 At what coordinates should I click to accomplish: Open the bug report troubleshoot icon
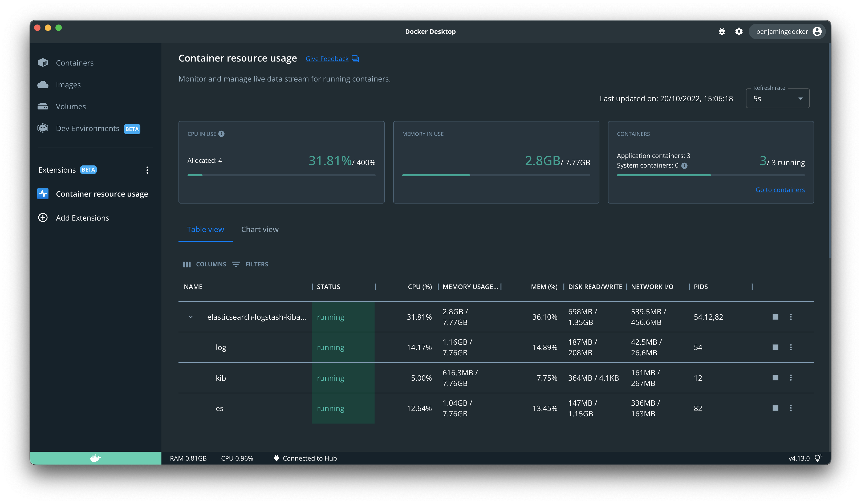click(x=722, y=31)
